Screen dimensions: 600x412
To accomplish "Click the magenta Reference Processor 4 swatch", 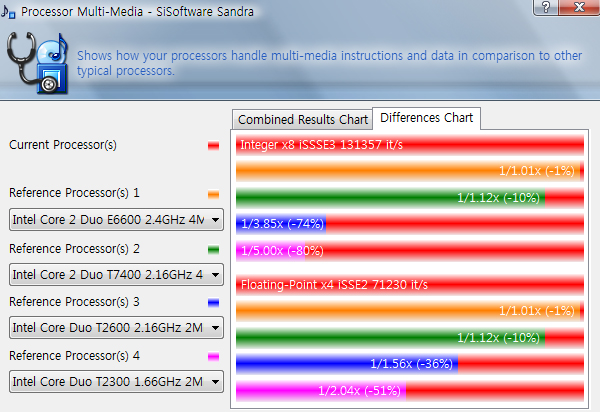I will [214, 357].
